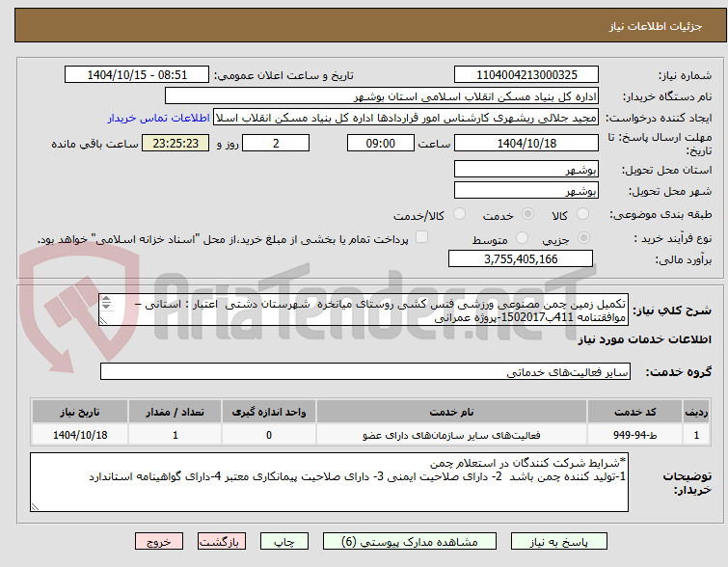
Task: Click the need number field 1104004213000325
Action: click(526, 75)
